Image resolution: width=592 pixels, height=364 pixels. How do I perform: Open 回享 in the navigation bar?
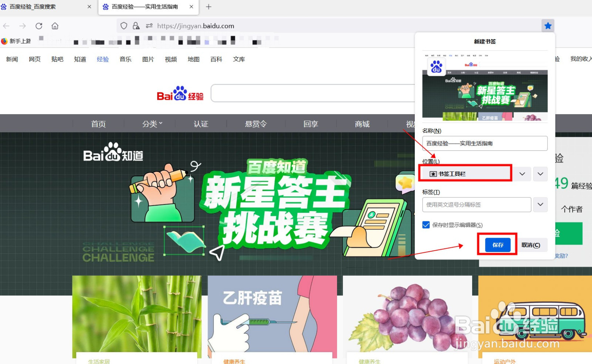[x=311, y=124]
